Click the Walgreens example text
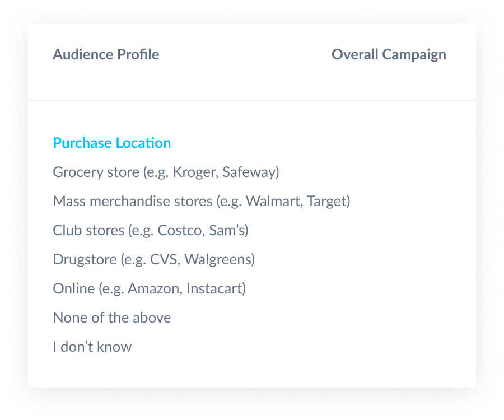 coord(218,259)
